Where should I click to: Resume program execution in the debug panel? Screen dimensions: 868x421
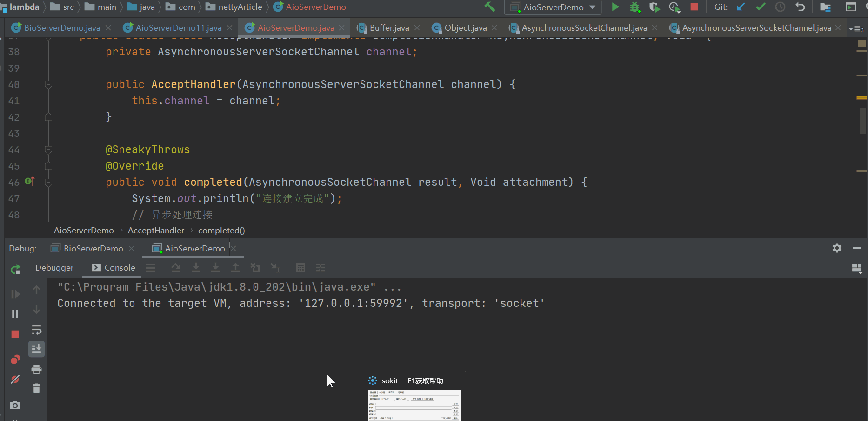(x=15, y=294)
